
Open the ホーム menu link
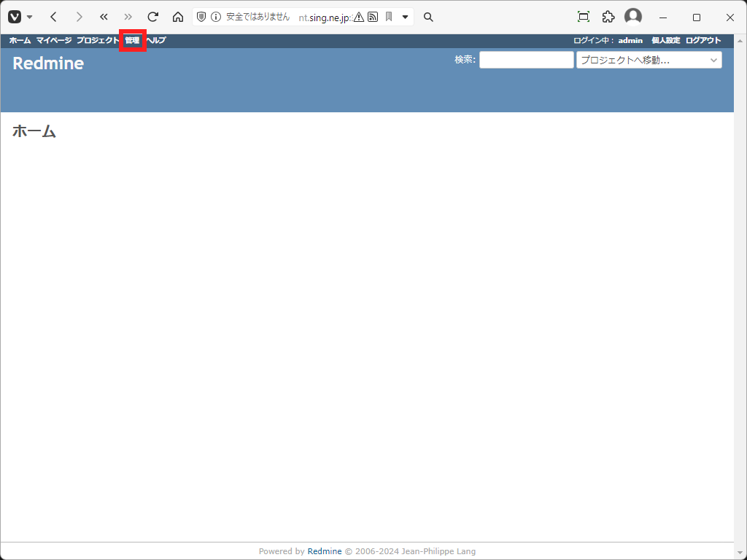point(20,41)
